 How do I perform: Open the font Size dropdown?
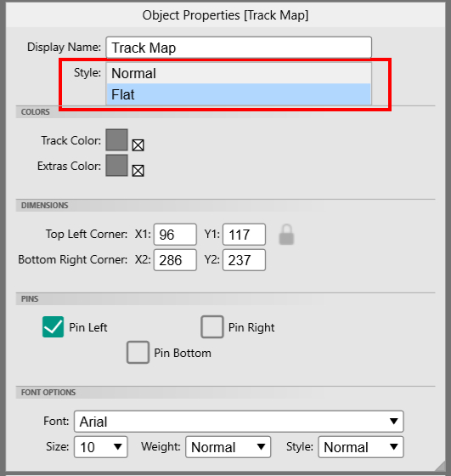tap(101, 447)
